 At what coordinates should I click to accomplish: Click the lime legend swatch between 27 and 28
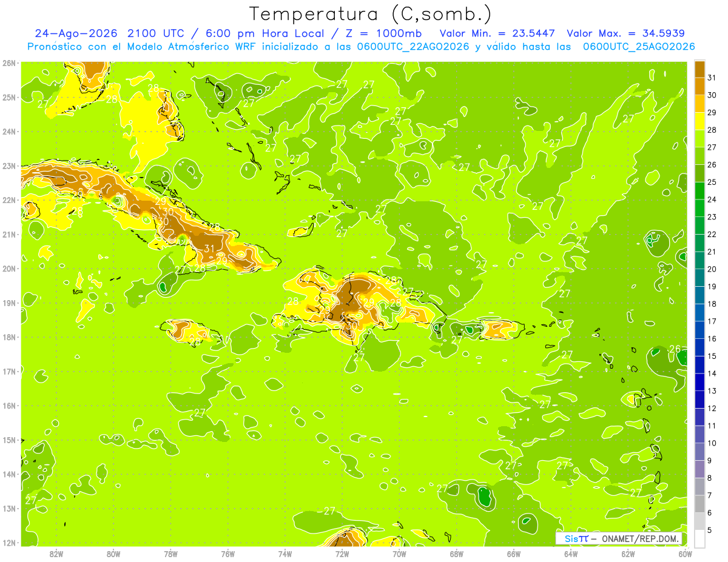[x=700, y=138]
